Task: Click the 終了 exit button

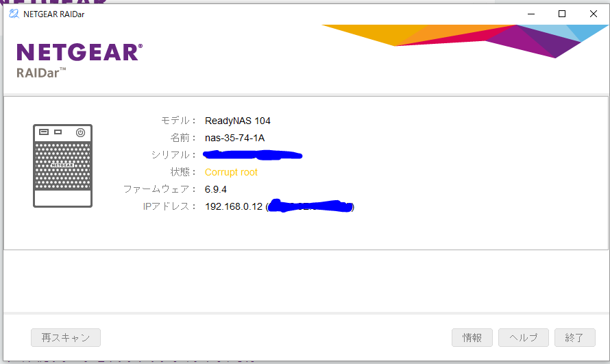Action: (574, 337)
